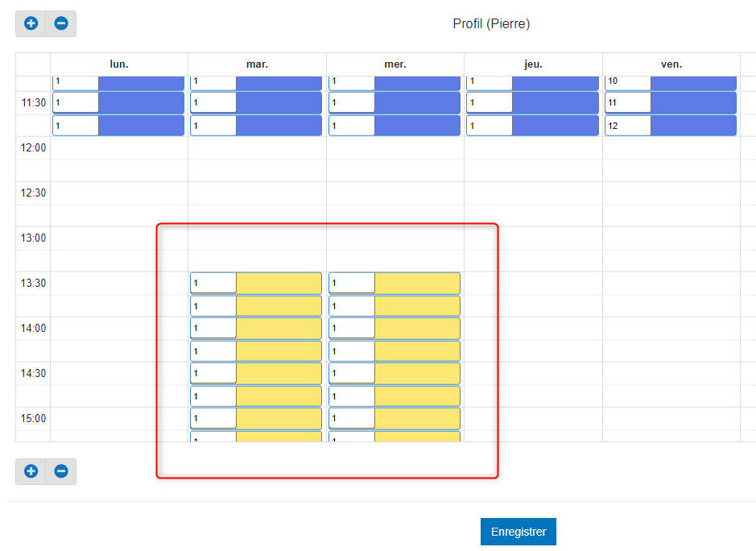
Task: Save the profile with Enregistrer button
Action: click(518, 532)
